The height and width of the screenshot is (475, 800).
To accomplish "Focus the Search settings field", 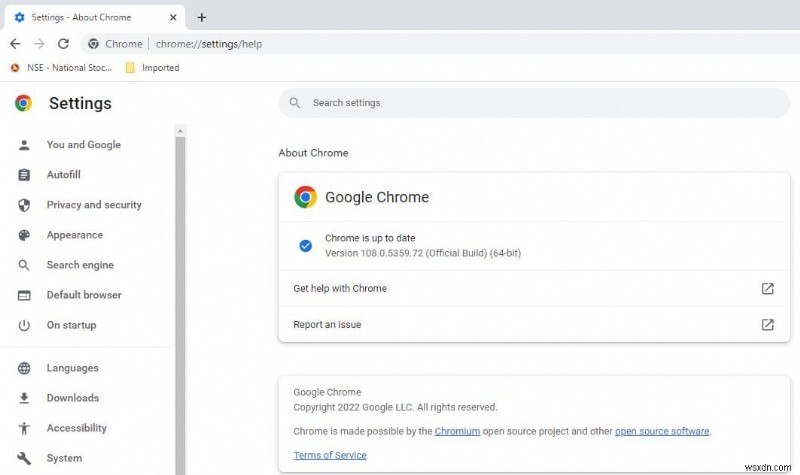I will pos(534,103).
